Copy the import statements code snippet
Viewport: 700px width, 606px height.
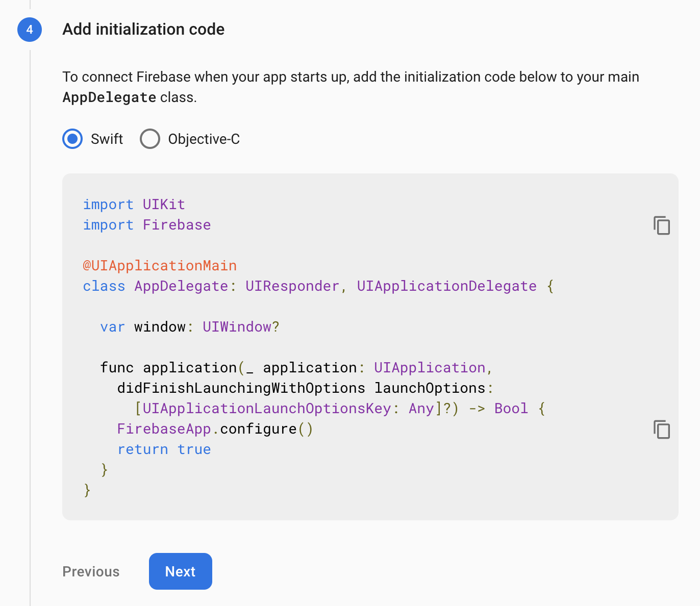click(x=662, y=225)
